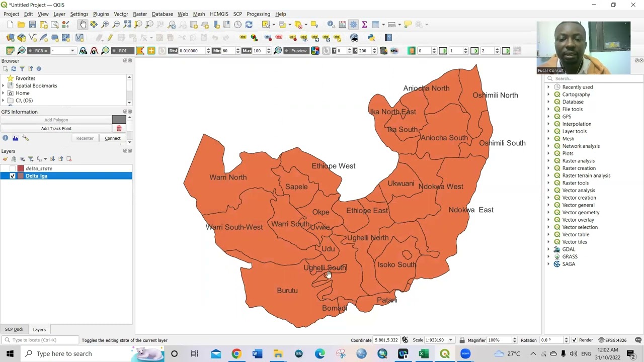
Task: Click Zoom Full extent icon
Action: tap(127, 24)
